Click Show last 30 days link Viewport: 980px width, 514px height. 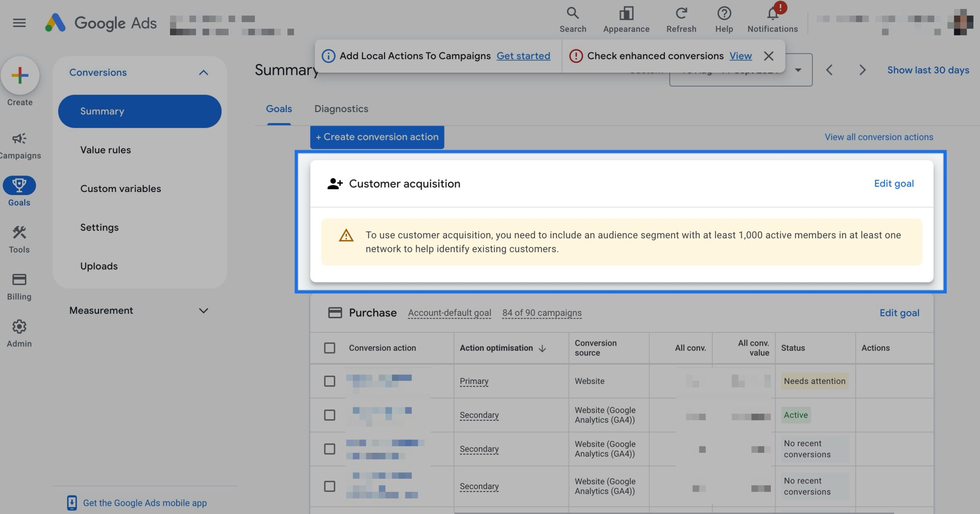(x=928, y=70)
